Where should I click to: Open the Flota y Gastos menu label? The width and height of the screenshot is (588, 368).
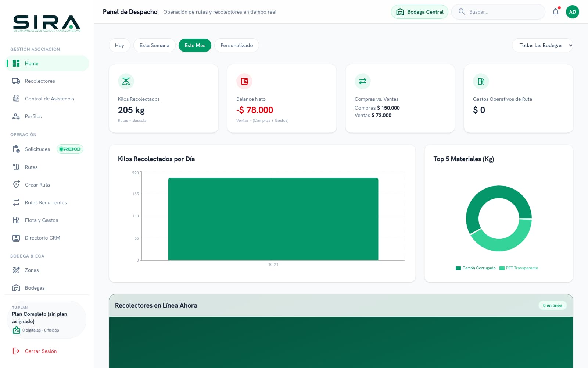pyautogui.click(x=42, y=220)
